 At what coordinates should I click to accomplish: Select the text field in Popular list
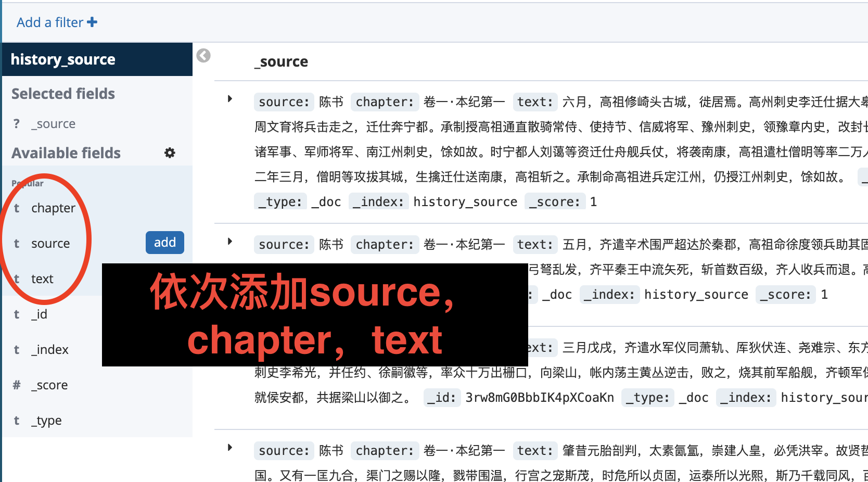(x=42, y=279)
